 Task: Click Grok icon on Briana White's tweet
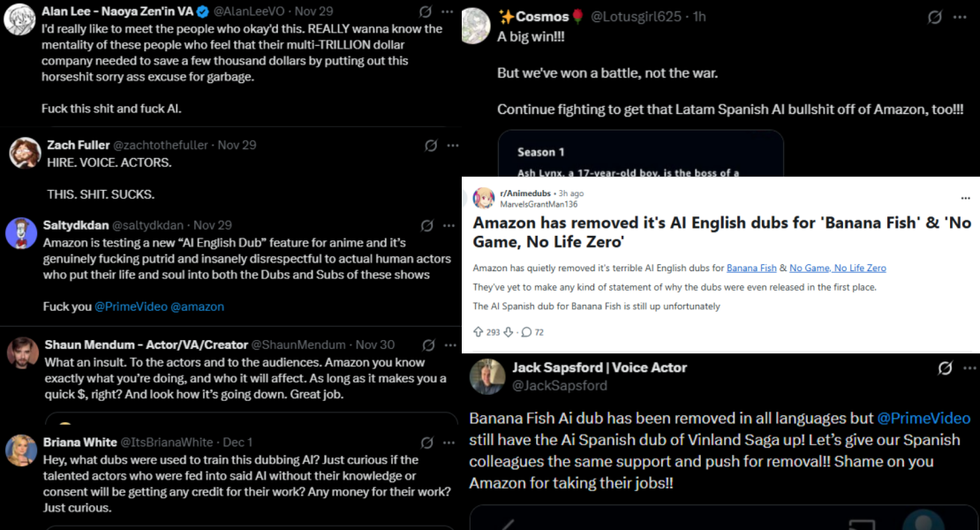click(x=427, y=443)
